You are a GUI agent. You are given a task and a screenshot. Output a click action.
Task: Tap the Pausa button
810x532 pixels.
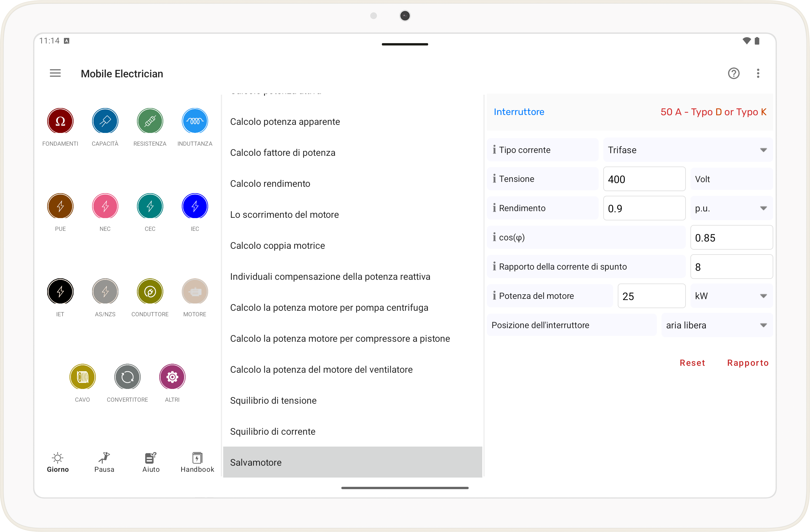pos(104,462)
